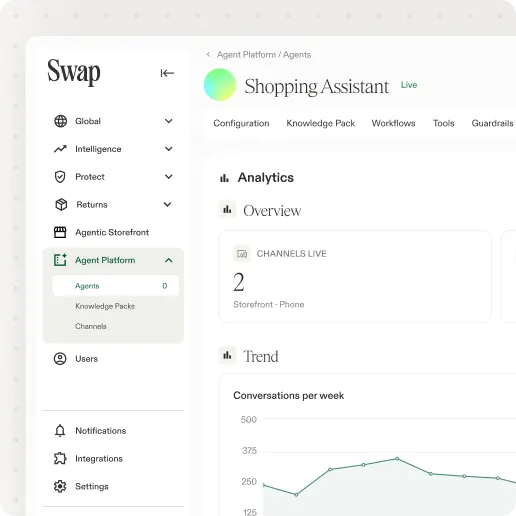Collapse the sidebar with the arrow icon
This screenshot has width=516, height=516.
(167, 73)
